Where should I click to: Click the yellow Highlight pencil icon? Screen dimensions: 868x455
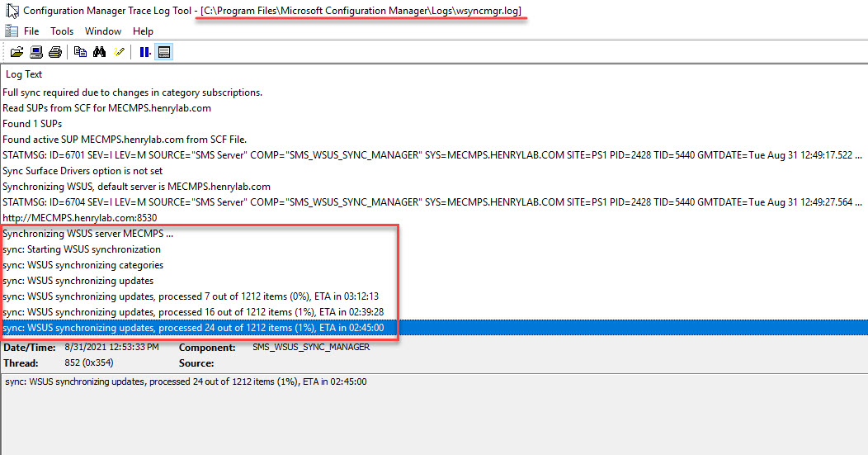click(119, 52)
